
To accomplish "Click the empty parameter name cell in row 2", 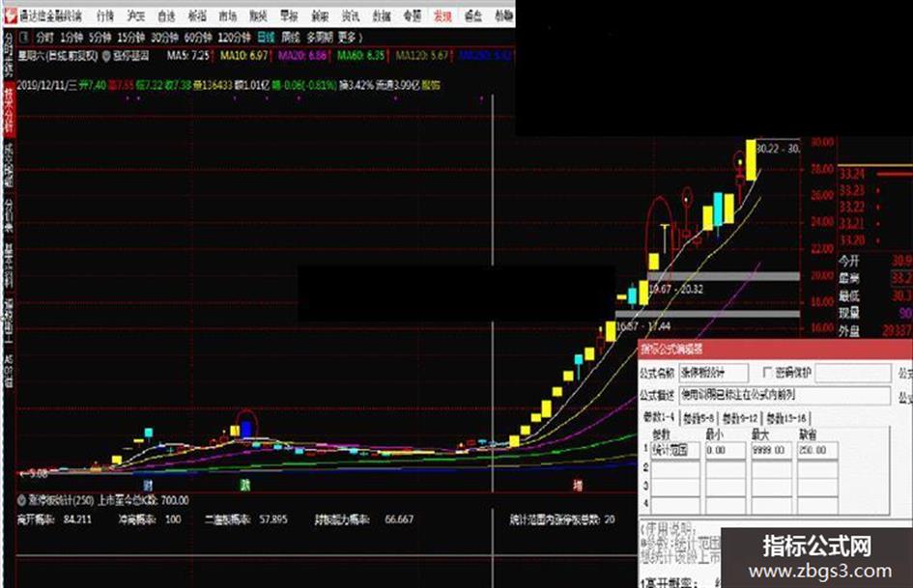I will (x=675, y=468).
